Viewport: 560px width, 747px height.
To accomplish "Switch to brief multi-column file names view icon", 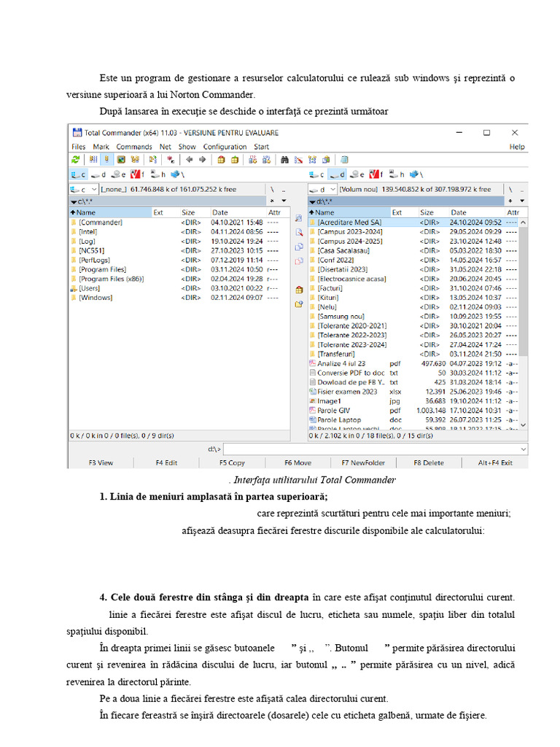I will point(93,160).
